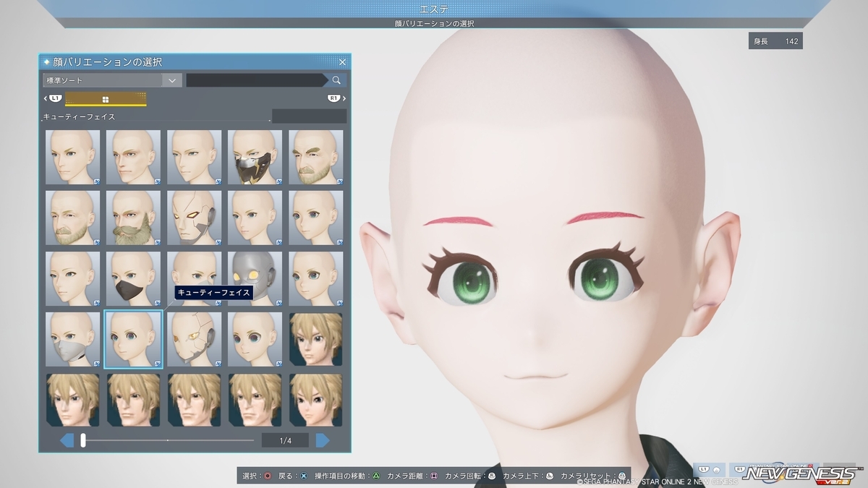Screen dimensions: 868x488
Task: Select the cracked robot face thumbnail
Action: pyautogui.click(x=195, y=339)
